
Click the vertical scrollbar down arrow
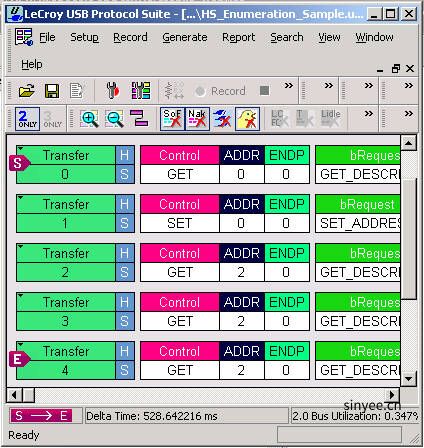pyautogui.click(x=408, y=379)
